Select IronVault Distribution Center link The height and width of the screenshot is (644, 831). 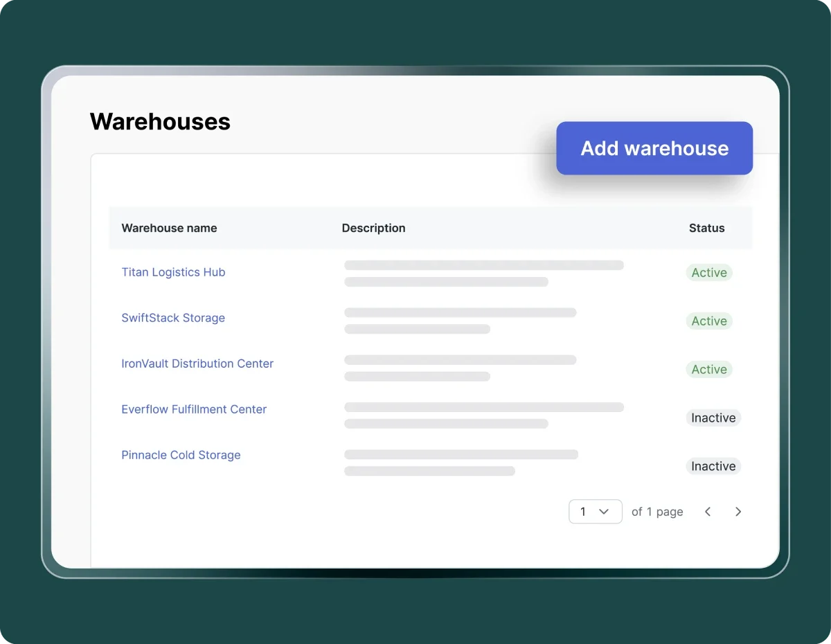197,364
